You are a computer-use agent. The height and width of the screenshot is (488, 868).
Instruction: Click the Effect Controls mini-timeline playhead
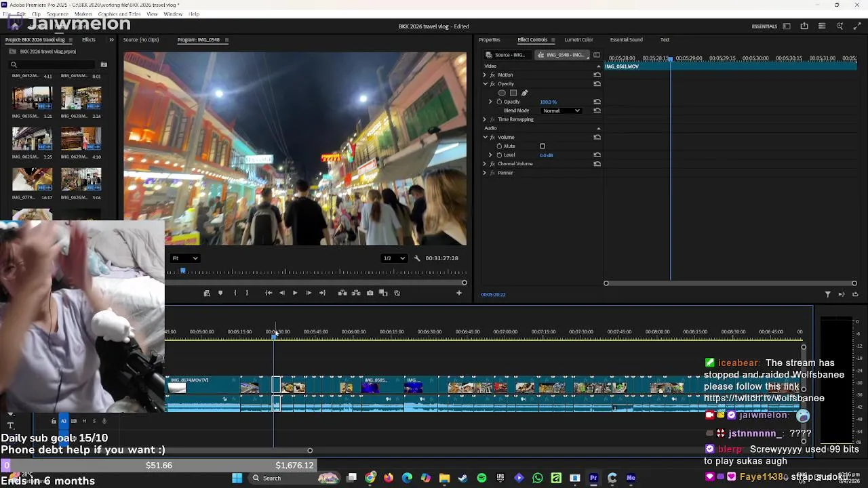671,60
